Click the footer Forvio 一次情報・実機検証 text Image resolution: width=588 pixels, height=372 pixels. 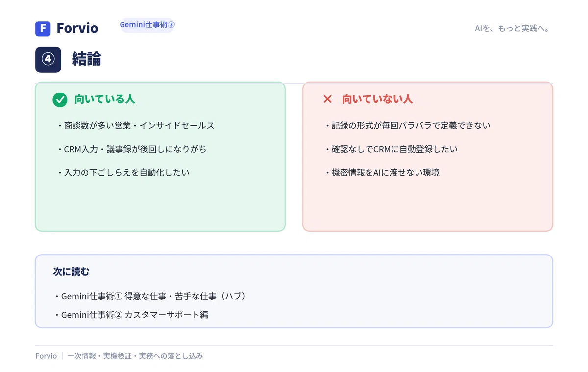pos(119,356)
